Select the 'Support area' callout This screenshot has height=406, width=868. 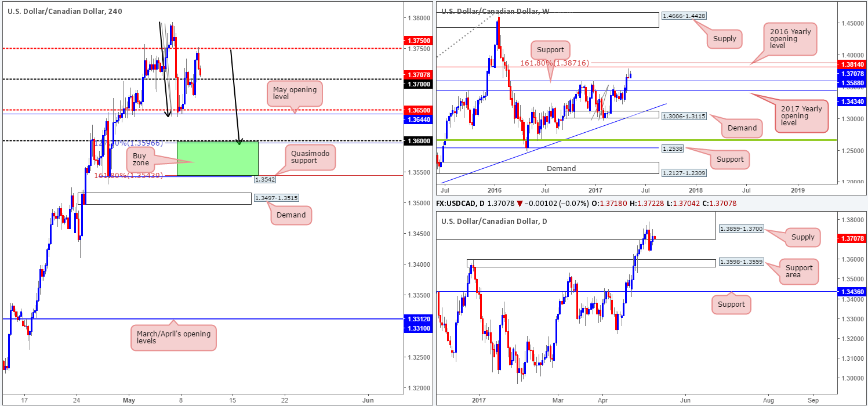click(798, 271)
